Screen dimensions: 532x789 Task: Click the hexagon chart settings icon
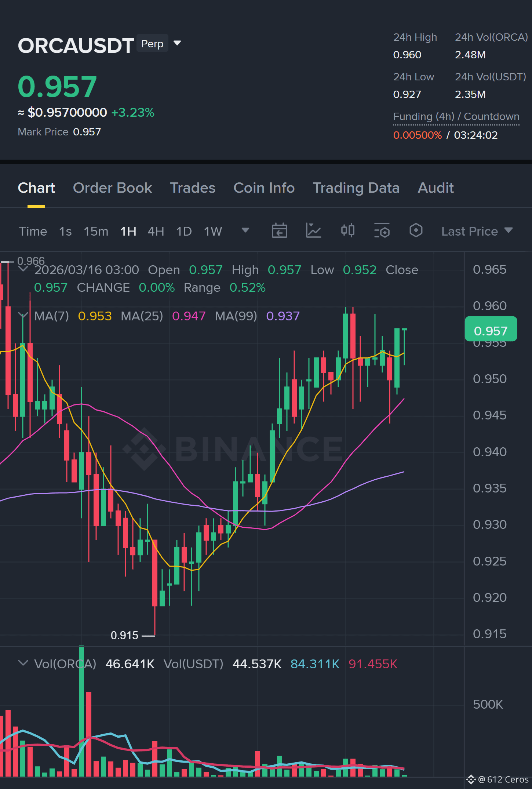click(x=416, y=231)
